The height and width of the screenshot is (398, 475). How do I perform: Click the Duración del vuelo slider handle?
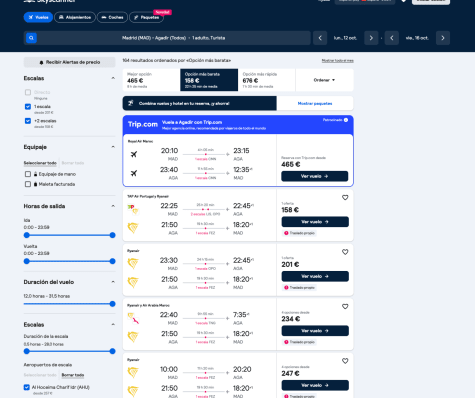(112, 304)
